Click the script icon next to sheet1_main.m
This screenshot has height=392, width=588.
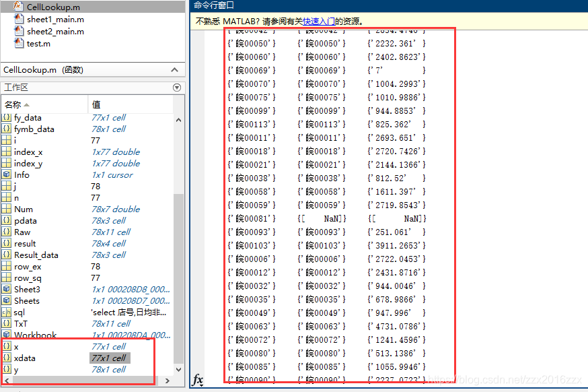coord(20,20)
